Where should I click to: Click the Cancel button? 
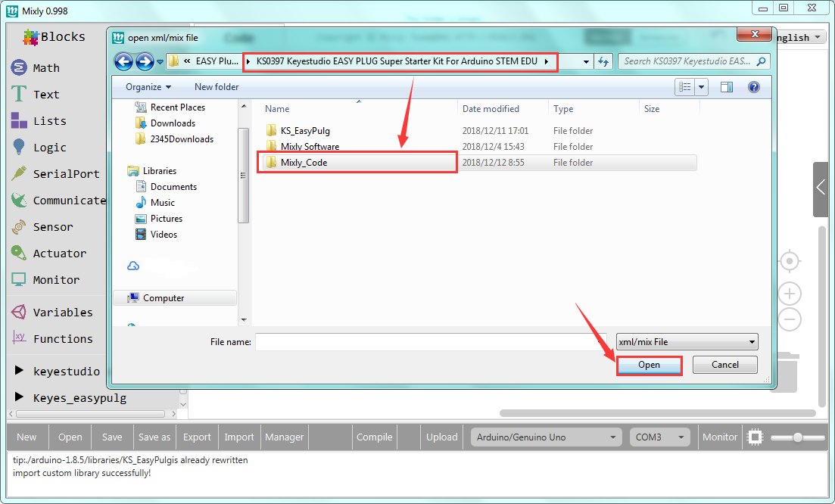coord(724,365)
